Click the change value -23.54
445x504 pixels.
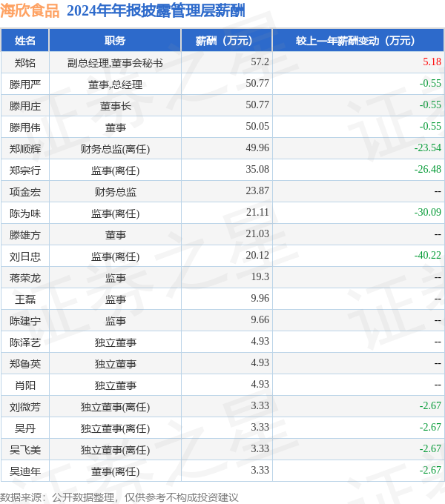click(x=428, y=147)
